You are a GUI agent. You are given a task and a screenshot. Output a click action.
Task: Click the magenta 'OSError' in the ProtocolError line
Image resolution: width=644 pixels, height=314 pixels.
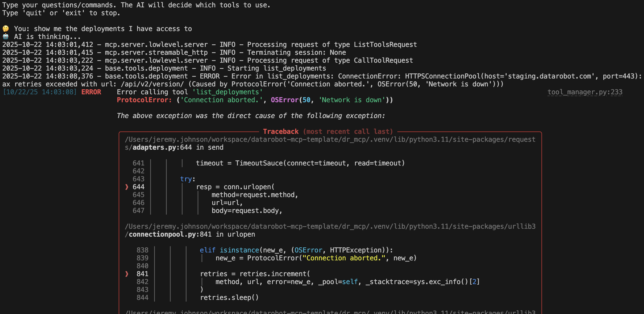[x=285, y=100]
